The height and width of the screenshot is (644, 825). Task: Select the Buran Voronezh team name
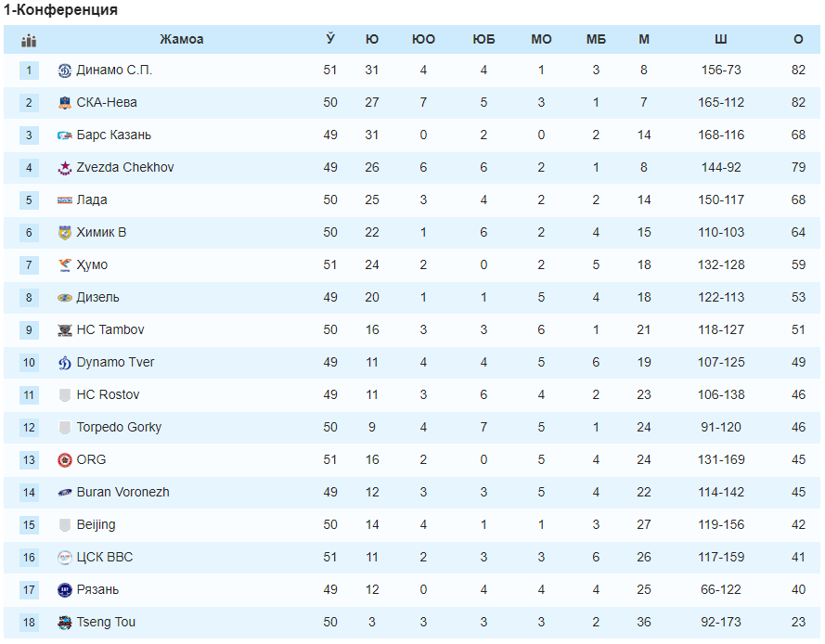pos(123,493)
